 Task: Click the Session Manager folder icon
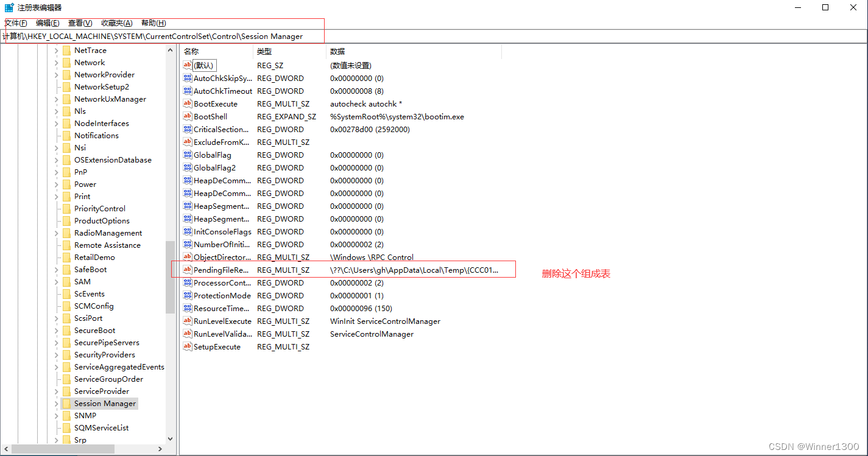[x=67, y=404]
